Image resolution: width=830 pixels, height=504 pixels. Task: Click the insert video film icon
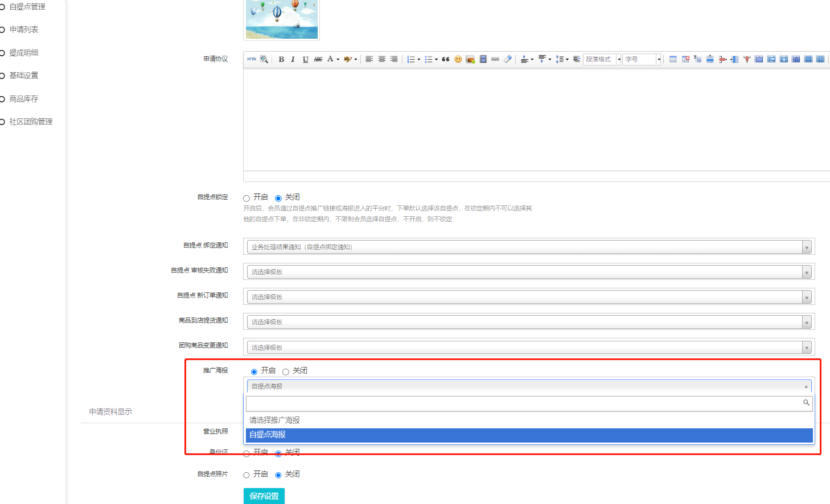483,59
